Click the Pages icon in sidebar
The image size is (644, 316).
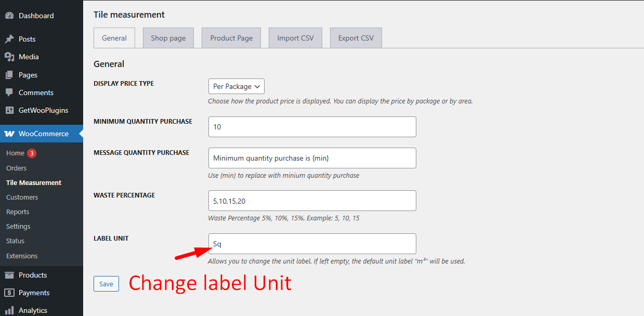pyautogui.click(x=9, y=75)
